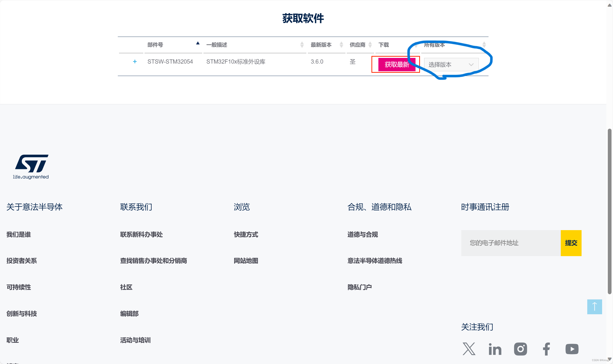The width and height of the screenshot is (613, 364).
Task: Click the STM32F10x标准外设库 description cell
Action: [236, 62]
